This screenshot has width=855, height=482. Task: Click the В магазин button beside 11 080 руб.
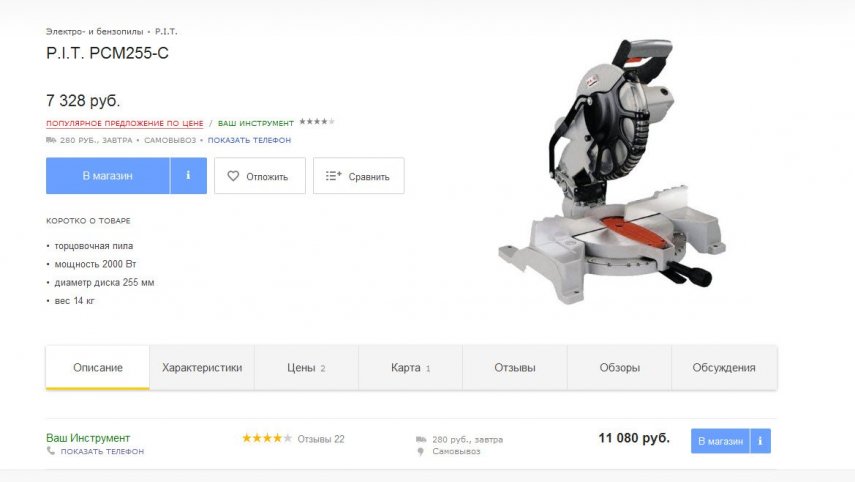click(720, 441)
